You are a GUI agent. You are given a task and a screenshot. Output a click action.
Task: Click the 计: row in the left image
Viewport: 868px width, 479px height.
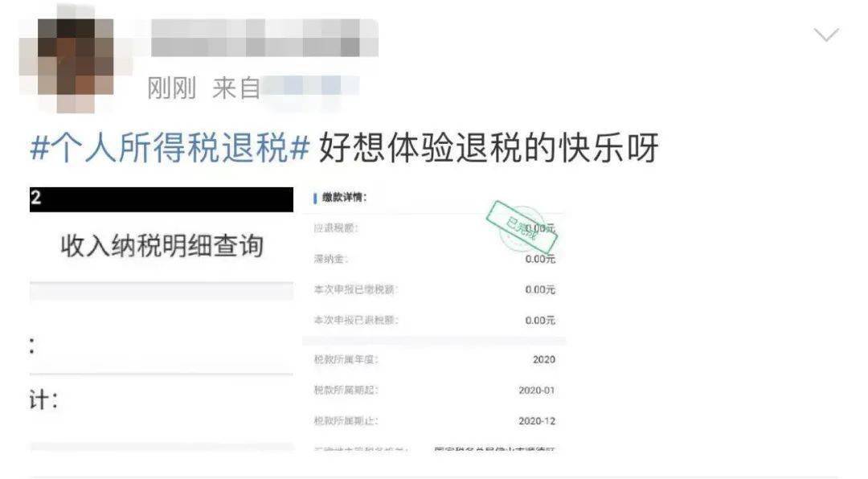pyautogui.click(x=162, y=399)
